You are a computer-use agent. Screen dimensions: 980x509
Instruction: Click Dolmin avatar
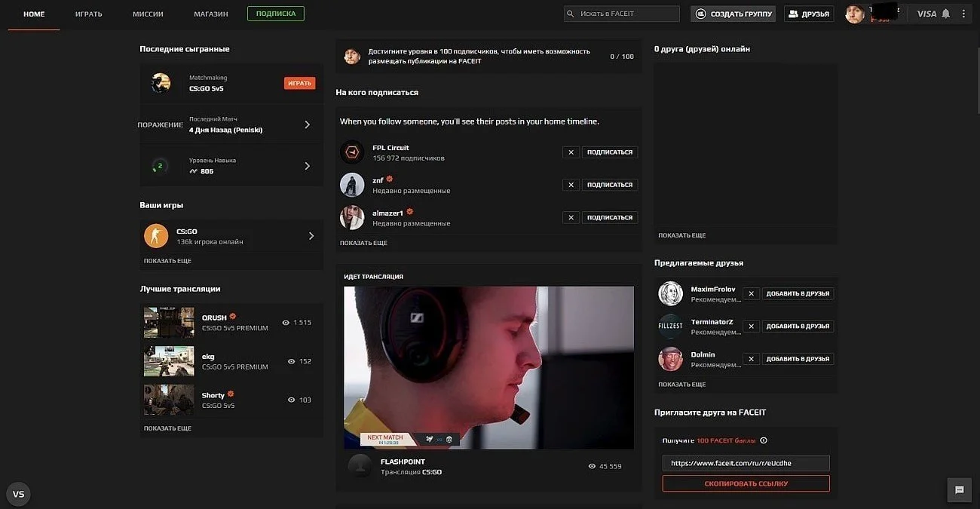tap(670, 359)
